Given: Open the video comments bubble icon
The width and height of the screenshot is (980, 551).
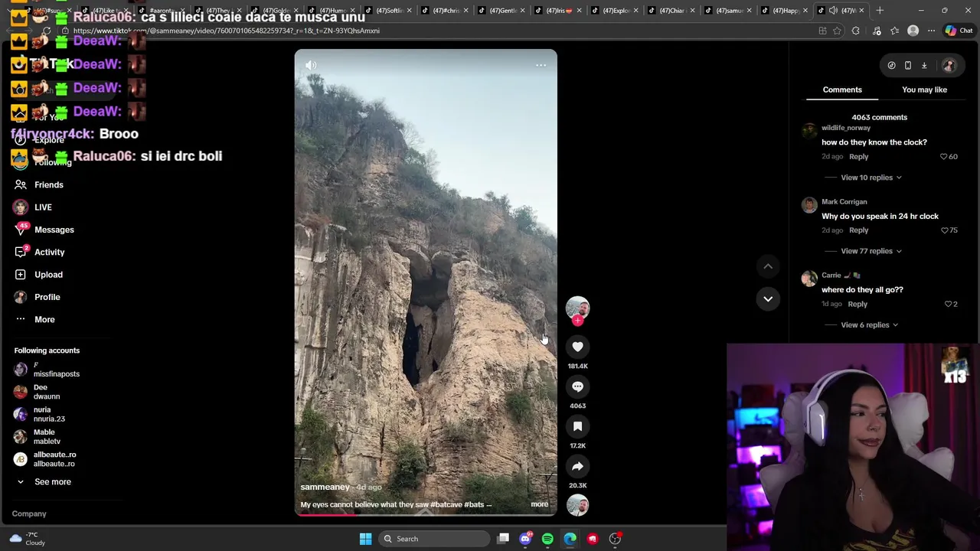Looking at the screenshot, I should point(577,386).
